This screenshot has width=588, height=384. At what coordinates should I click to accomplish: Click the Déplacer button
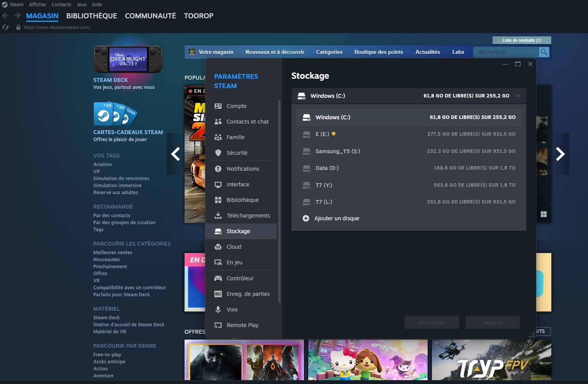click(493, 322)
